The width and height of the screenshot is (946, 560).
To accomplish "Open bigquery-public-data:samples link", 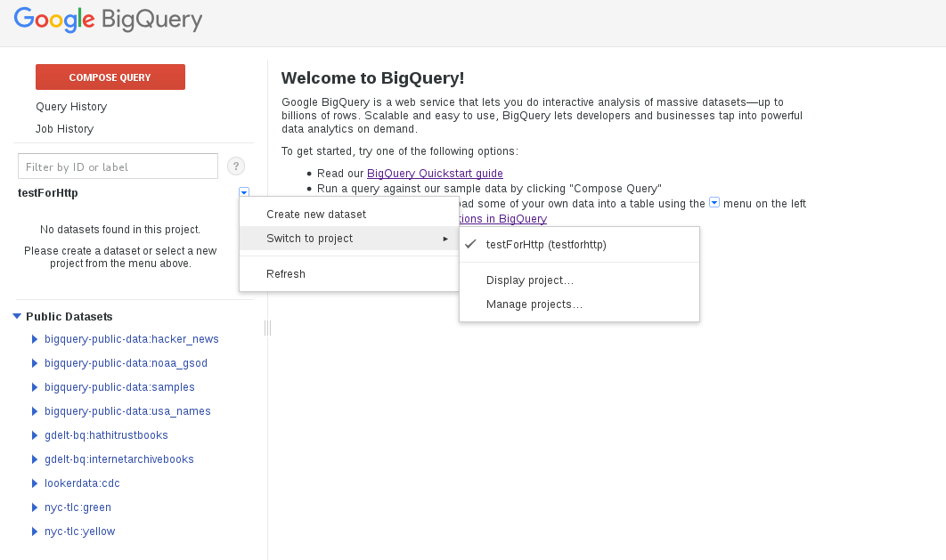I will click(119, 387).
